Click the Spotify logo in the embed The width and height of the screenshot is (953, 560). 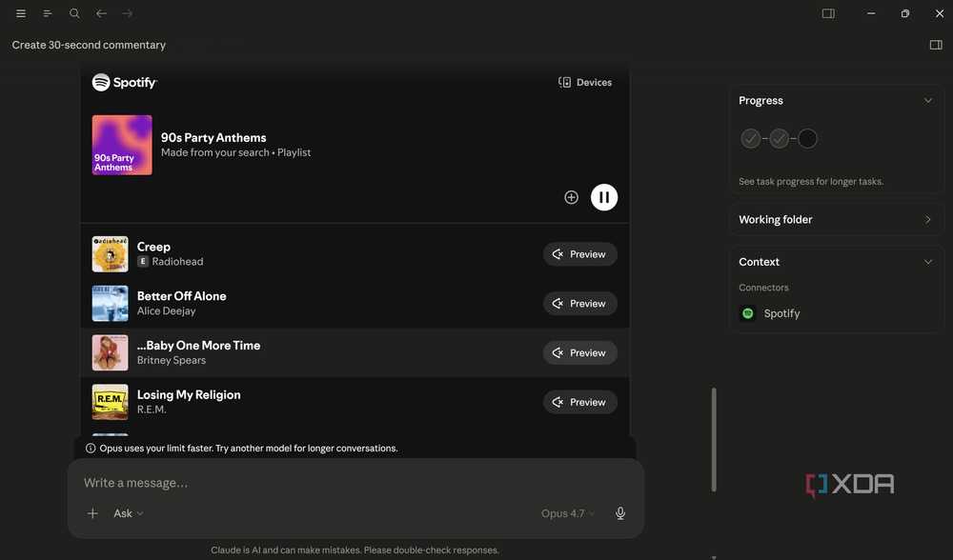[x=124, y=82]
